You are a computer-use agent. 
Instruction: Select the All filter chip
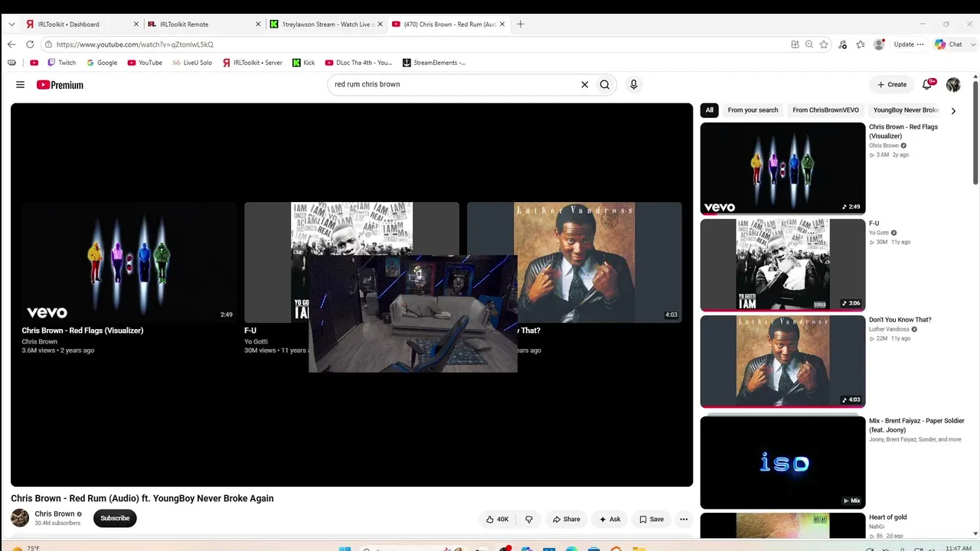pos(710,110)
